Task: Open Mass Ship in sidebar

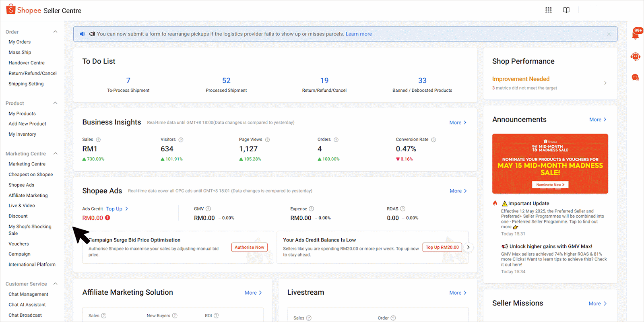Action: point(20,52)
